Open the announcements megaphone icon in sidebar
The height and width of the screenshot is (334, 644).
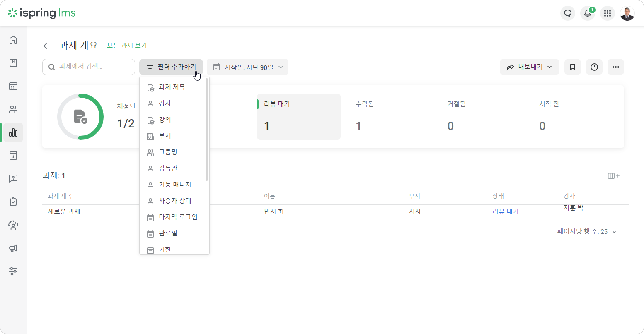(x=13, y=248)
